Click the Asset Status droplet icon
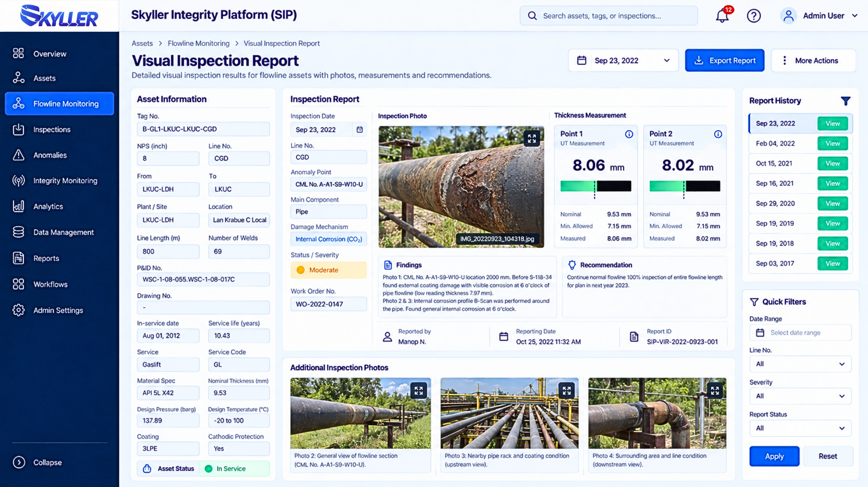 pos(147,468)
